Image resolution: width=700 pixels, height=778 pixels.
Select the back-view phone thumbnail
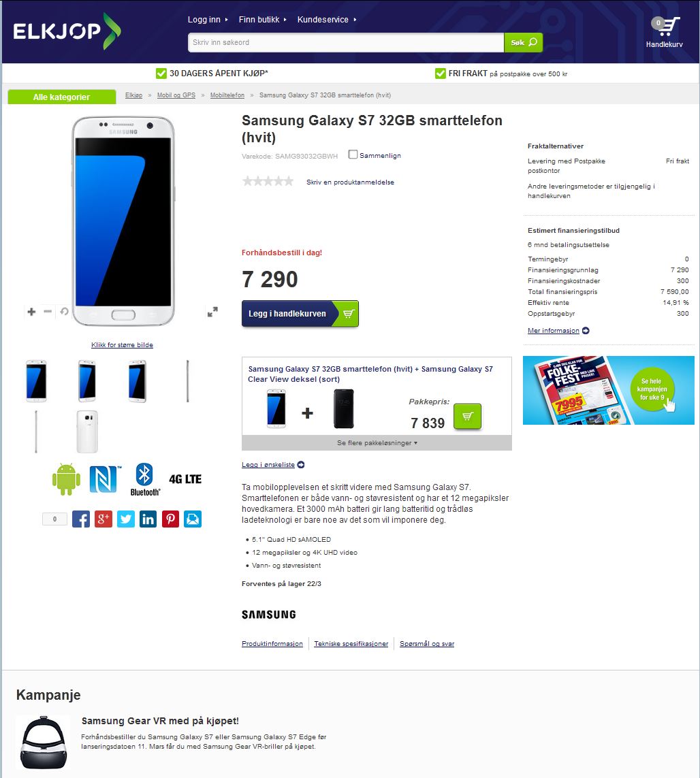[87, 432]
